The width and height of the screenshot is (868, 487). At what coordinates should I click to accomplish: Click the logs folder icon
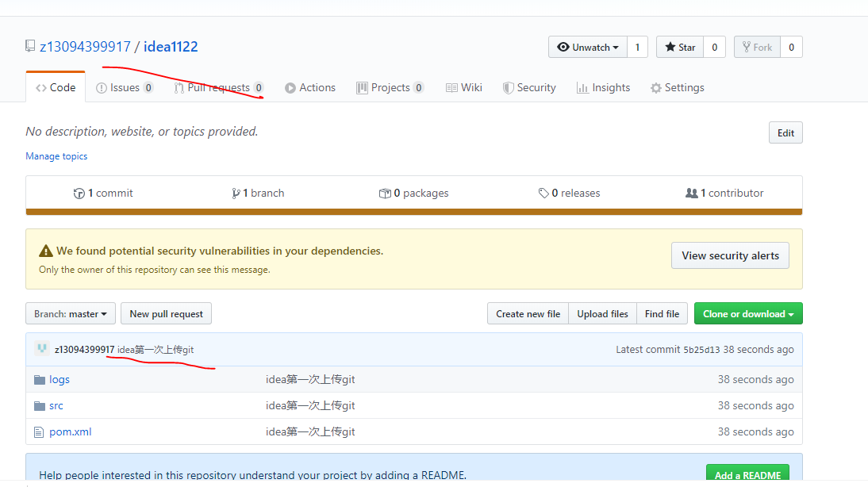click(40, 380)
